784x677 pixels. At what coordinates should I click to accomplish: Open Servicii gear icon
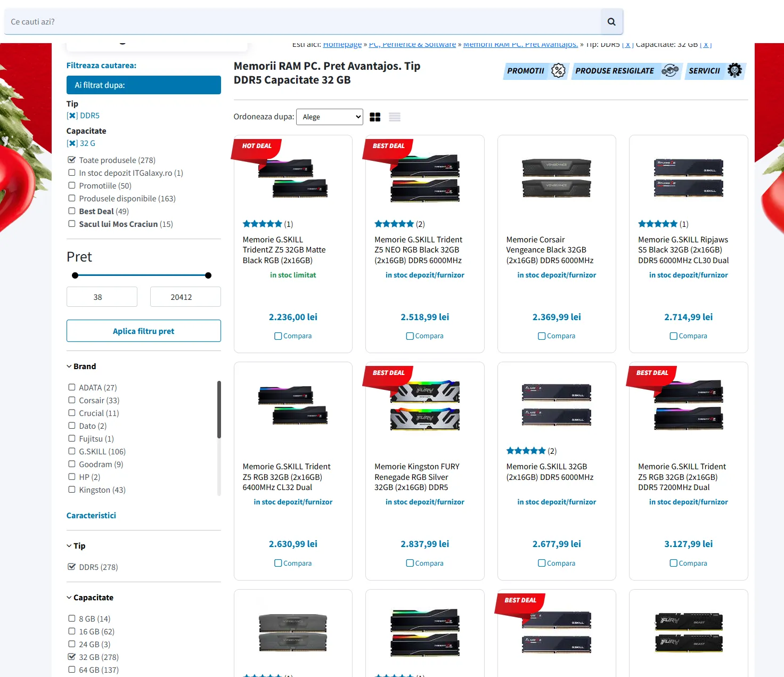coord(734,70)
